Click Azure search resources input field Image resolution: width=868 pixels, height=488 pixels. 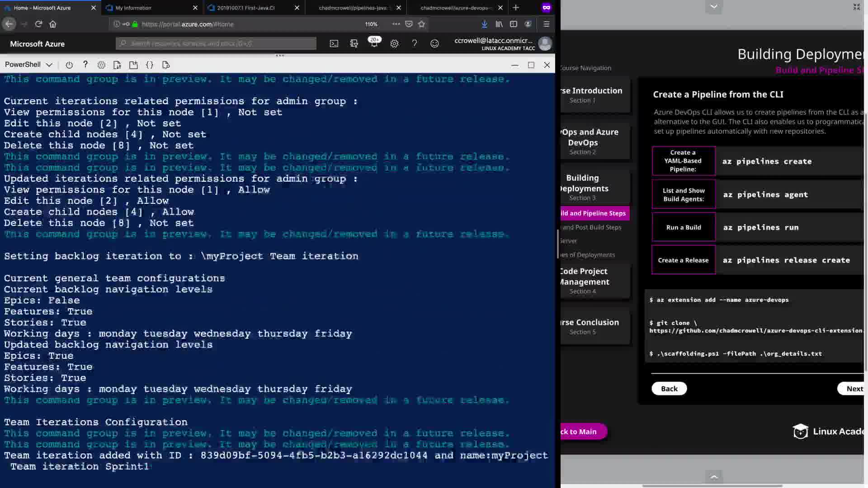point(216,43)
